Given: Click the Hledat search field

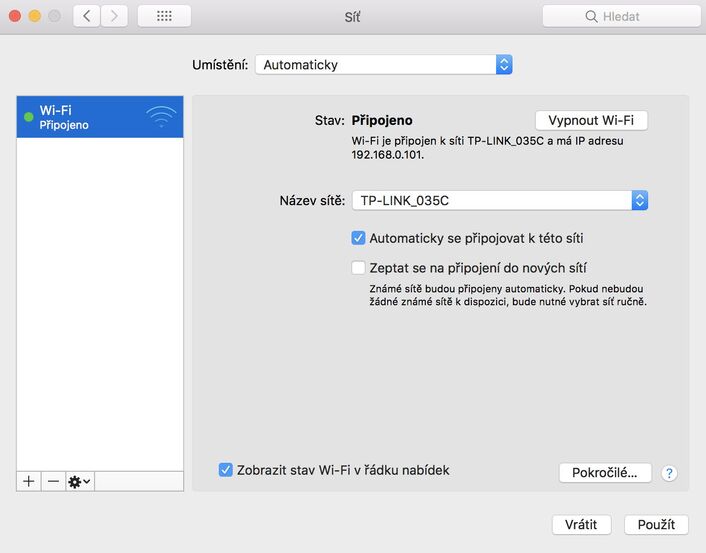Looking at the screenshot, I should tap(621, 16).
